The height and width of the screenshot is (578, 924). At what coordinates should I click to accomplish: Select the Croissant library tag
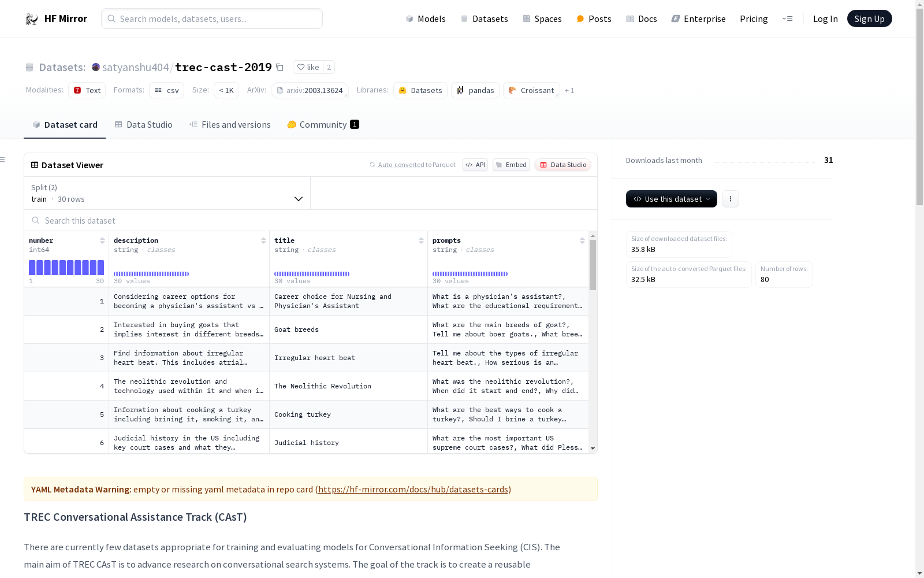[531, 90]
